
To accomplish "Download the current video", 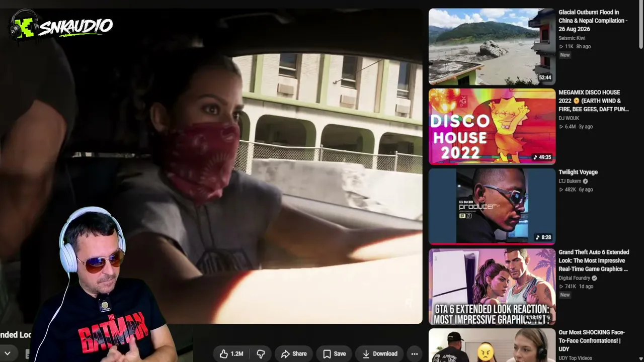I will pyautogui.click(x=380, y=354).
